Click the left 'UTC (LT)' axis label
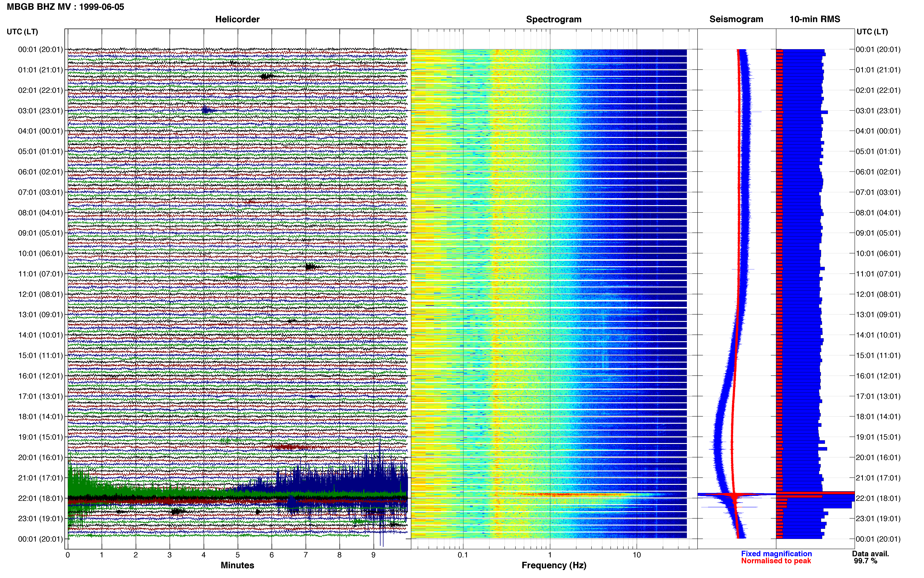The height and width of the screenshot is (578, 924). 22,32
